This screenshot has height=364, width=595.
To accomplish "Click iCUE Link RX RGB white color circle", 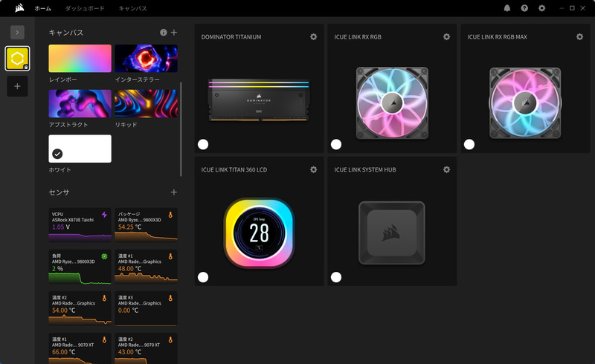I will [x=336, y=144].
